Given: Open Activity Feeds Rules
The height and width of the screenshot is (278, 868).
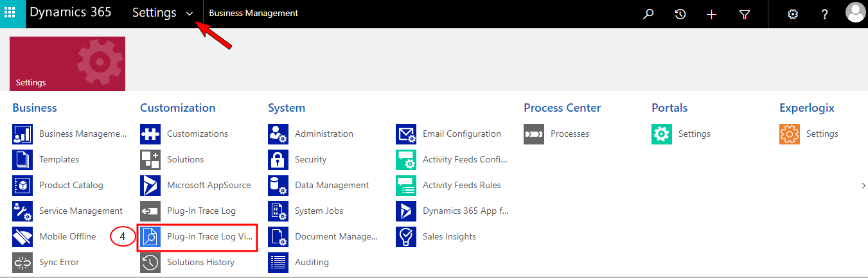Looking at the screenshot, I should [461, 185].
